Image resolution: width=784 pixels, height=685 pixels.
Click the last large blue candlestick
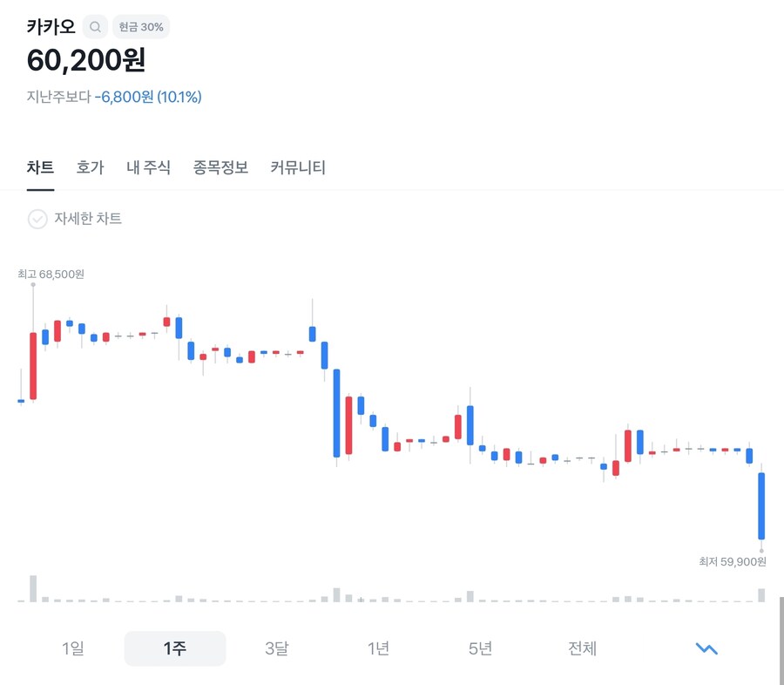761,505
